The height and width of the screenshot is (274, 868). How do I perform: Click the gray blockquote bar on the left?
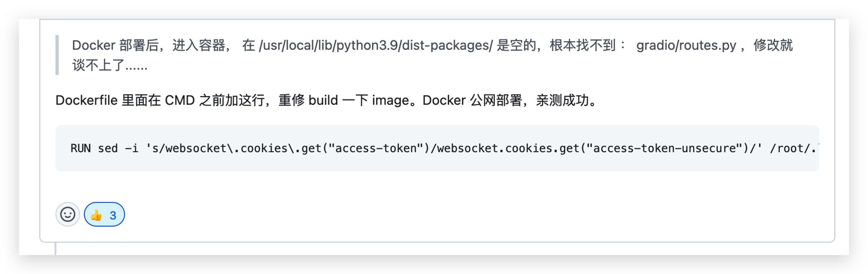57,55
